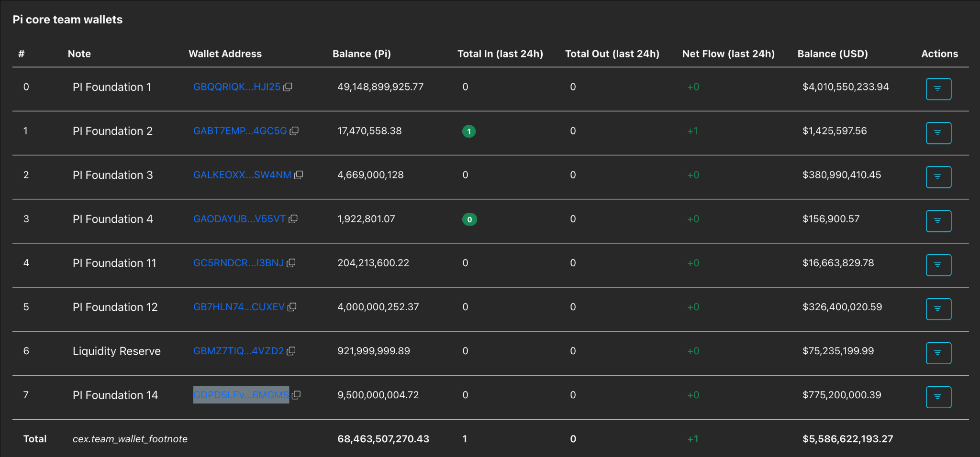Copy the GABT7EMP...4GC5G wallet address

coord(294,131)
